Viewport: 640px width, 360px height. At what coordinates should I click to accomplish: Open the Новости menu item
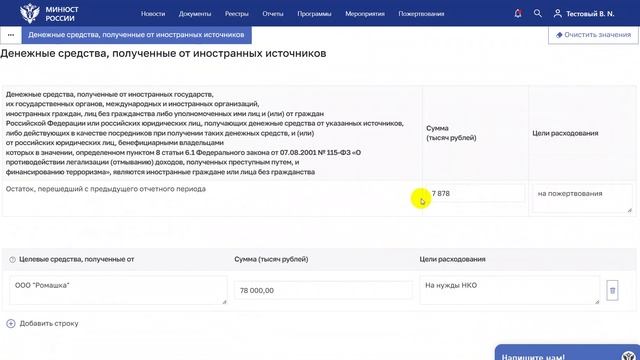coord(153,13)
